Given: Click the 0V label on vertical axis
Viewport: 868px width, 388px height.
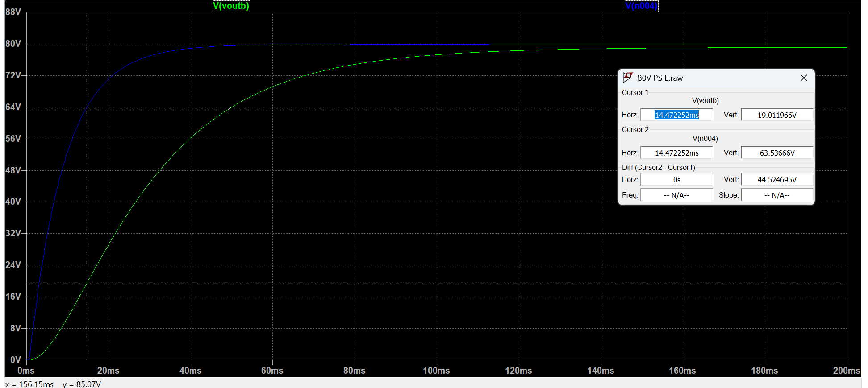Looking at the screenshot, I should [x=16, y=360].
